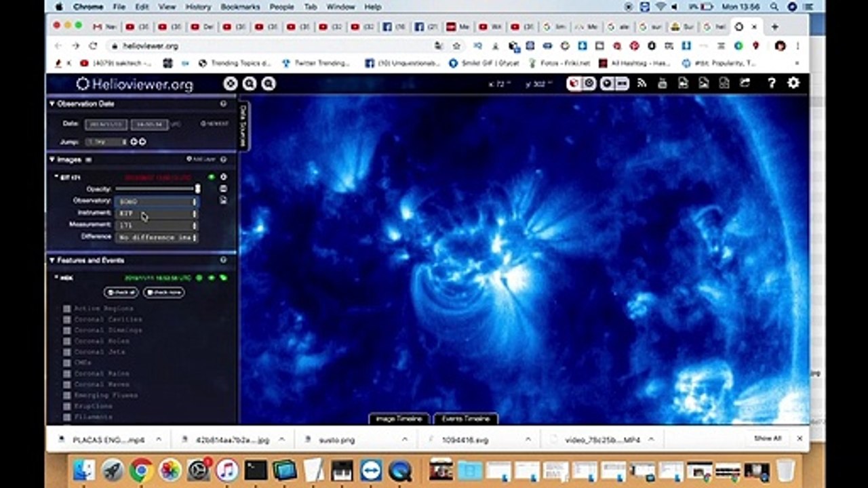The height and width of the screenshot is (488, 868).
Task: Open the science data download icon
Action: click(724, 83)
